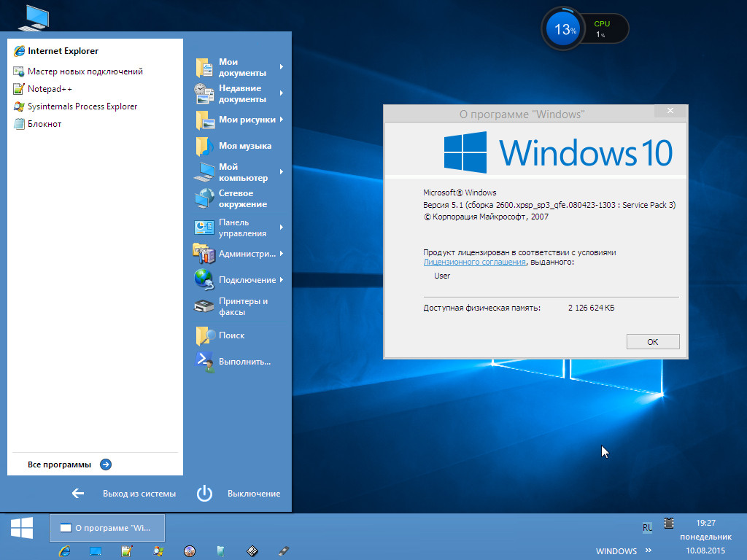This screenshot has width=747, height=560.
Task: Expand the Мои документы submenu arrow
Action: tap(282, 67)
